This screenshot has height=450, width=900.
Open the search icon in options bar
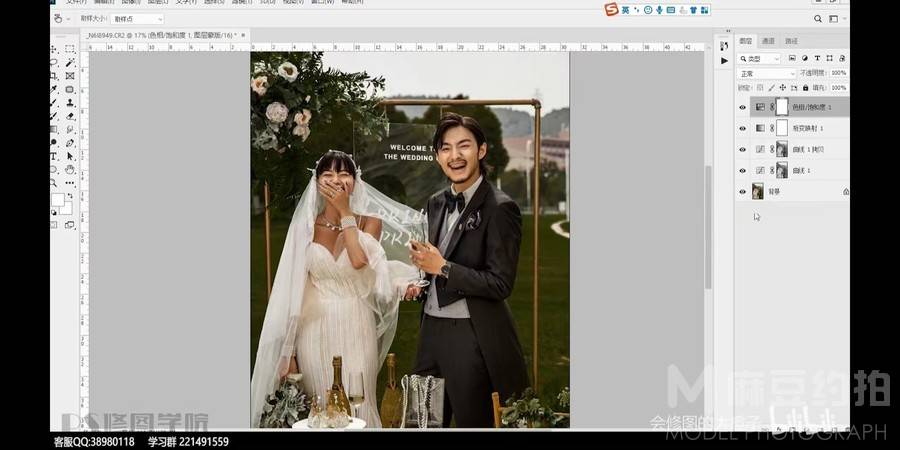(818, 19)
